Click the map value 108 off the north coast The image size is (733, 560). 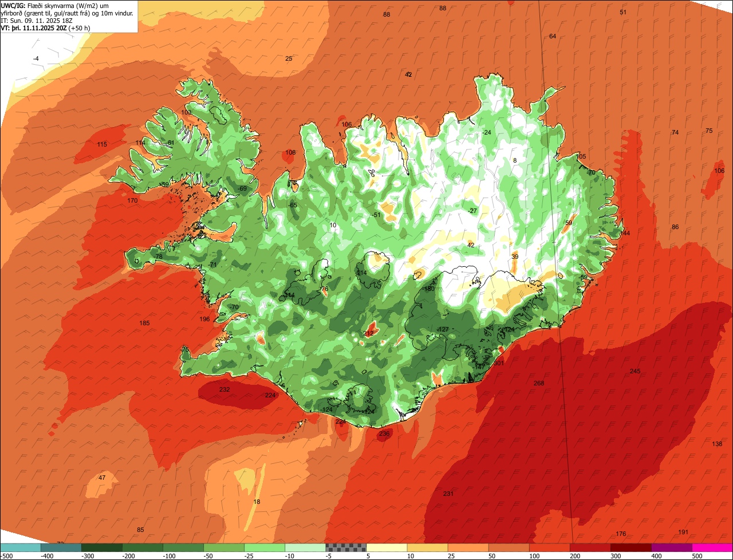(x=290, y=152)
